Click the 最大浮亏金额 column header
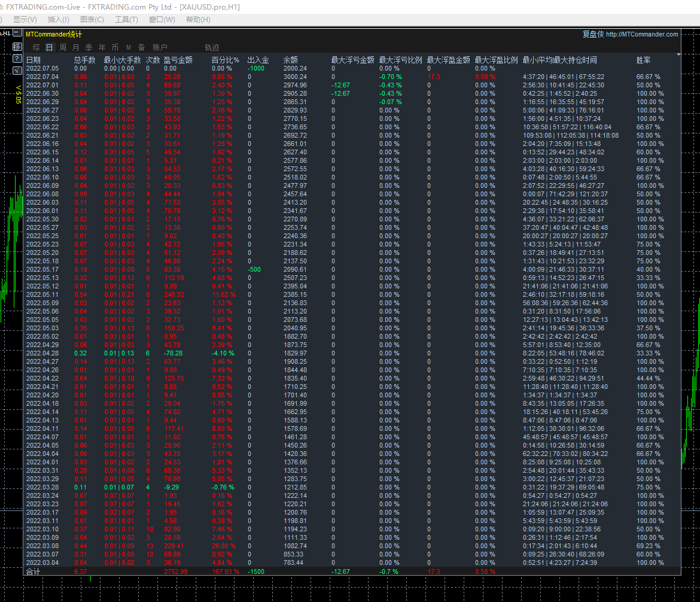The width and height of the screenshot is (700, 602). pyautogui.click(x=352, y=60)
